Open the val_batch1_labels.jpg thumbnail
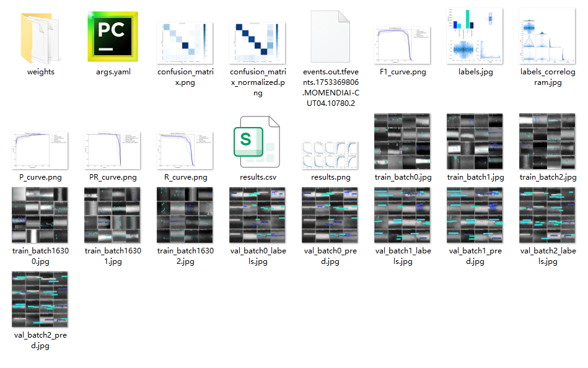 click(402, 215)
